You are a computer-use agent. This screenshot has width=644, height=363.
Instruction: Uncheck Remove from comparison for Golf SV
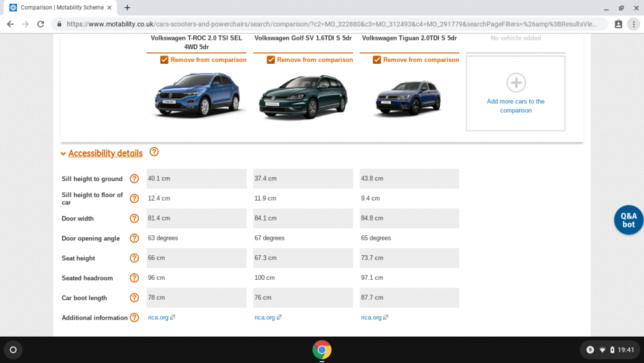pyautogui.click(x=270, y=60)
